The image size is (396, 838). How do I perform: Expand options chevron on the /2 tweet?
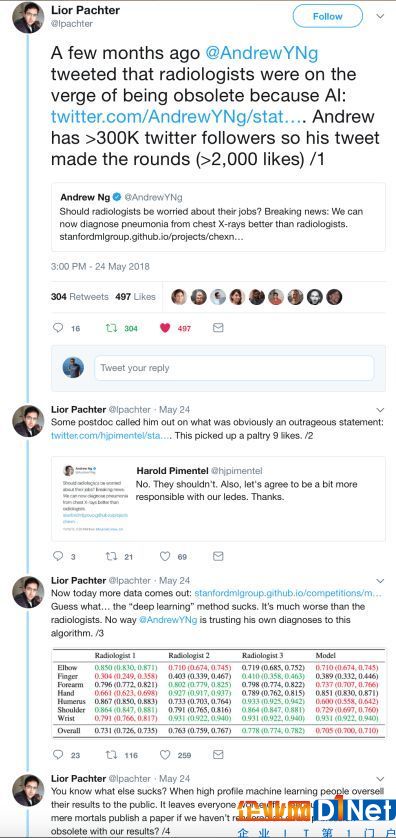click(380, 410)
